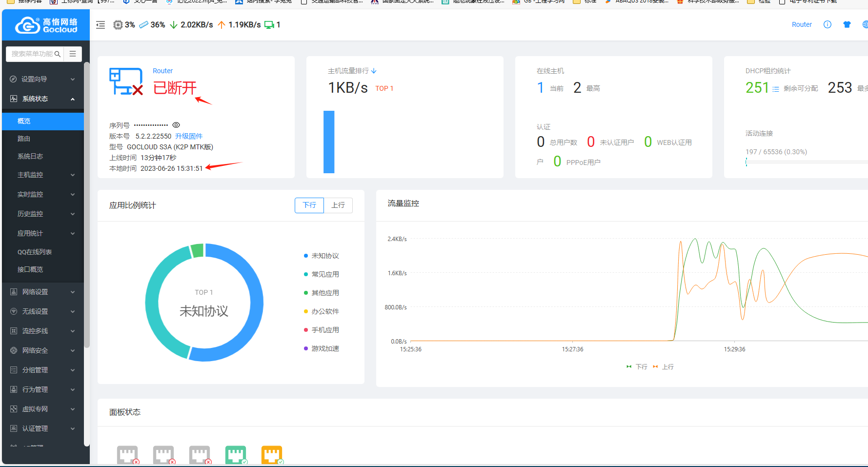Click the info circle icon in header
Screen dimensions: 868x467
827,24
